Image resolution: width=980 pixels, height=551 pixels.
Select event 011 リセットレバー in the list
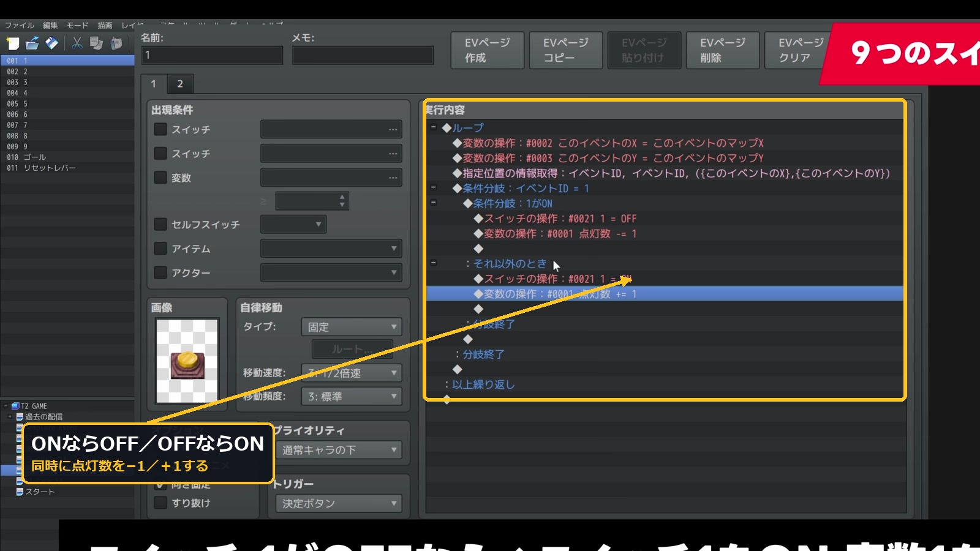[x=67, y=168]
